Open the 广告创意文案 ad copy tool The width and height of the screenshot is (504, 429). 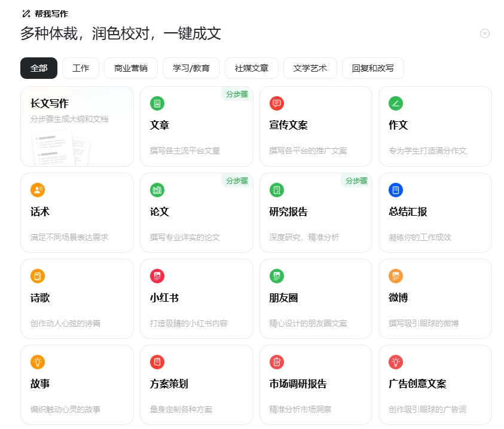(x=396, y=362)
